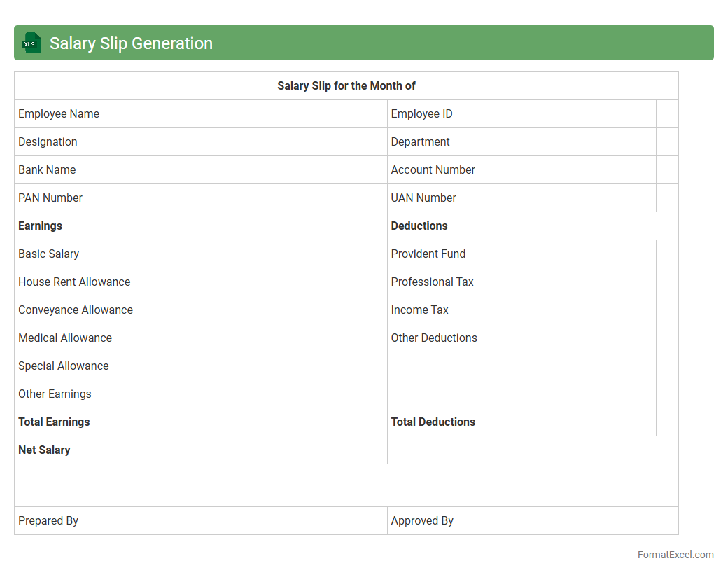The image size is (728, 575).
Task: Select the Approved By cell
Action: [532, 521]
